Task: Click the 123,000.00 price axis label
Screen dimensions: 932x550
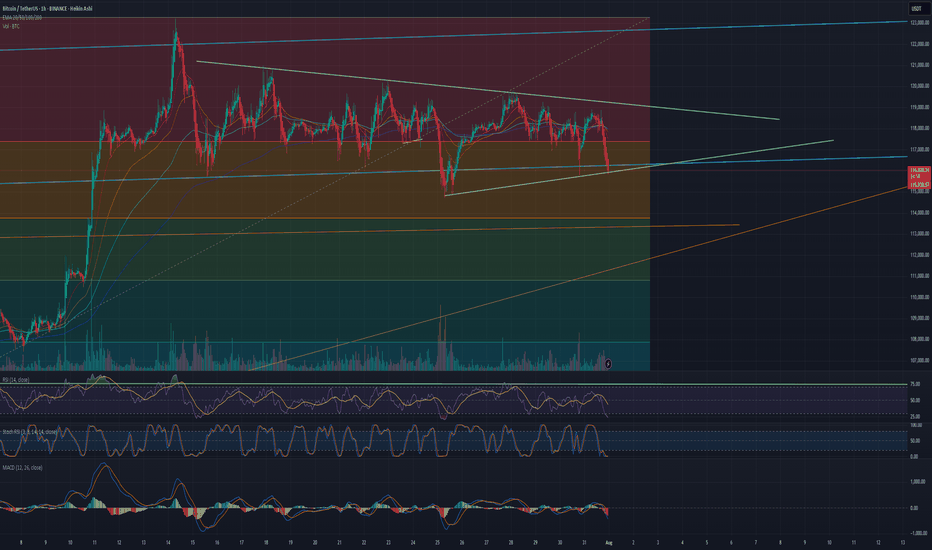Action: [x=919, y=23]
